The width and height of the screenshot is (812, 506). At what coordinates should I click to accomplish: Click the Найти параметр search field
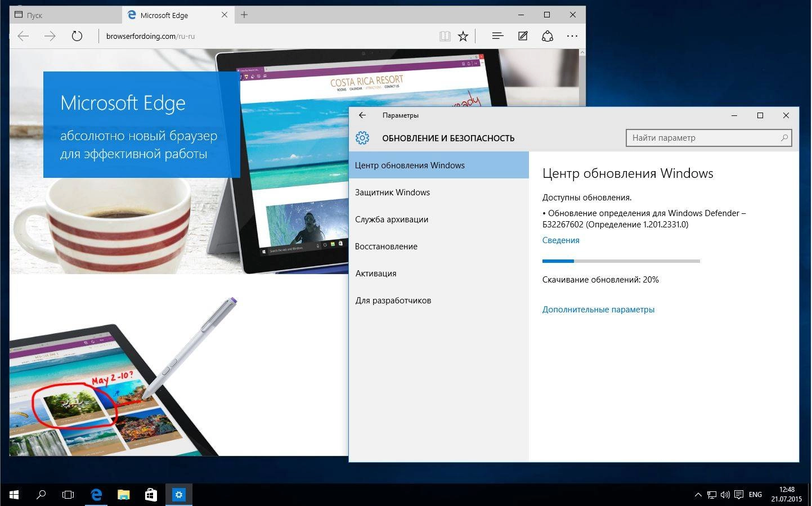[708, 138]
